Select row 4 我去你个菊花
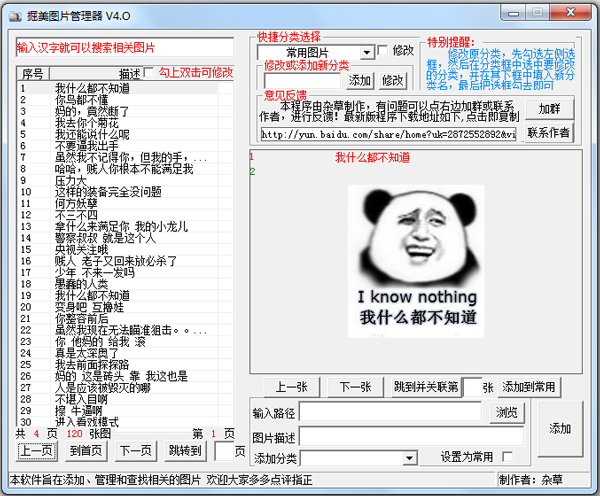This screenshot has height=496, width=600. [125, 123]
